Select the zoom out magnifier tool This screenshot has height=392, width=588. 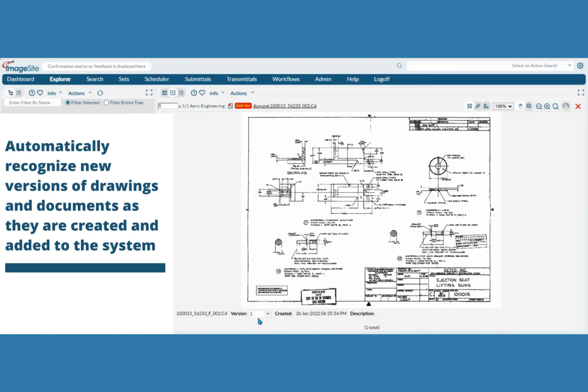539,106
